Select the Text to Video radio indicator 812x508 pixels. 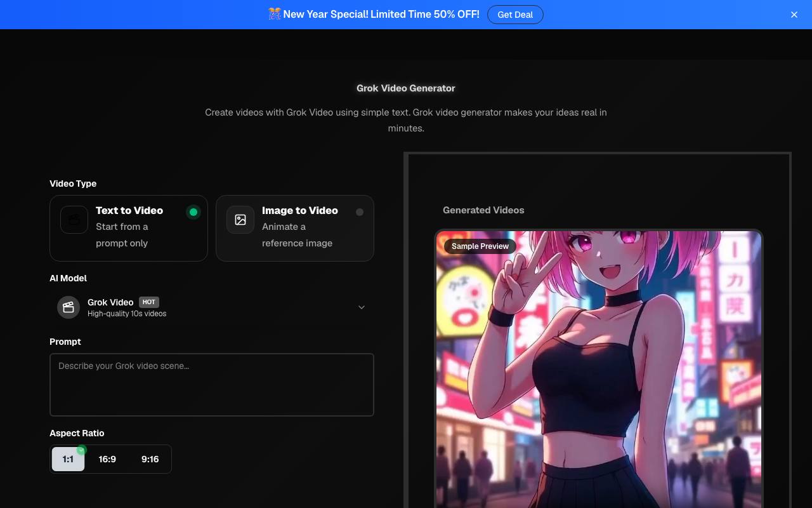[193, 212]
